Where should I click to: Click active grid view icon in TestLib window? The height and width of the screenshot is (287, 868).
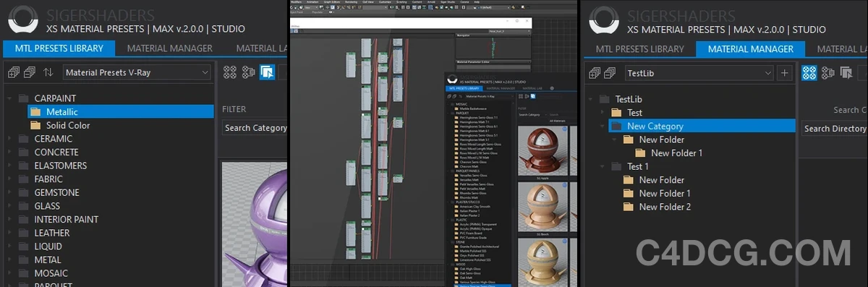click(x=809, y=73)
